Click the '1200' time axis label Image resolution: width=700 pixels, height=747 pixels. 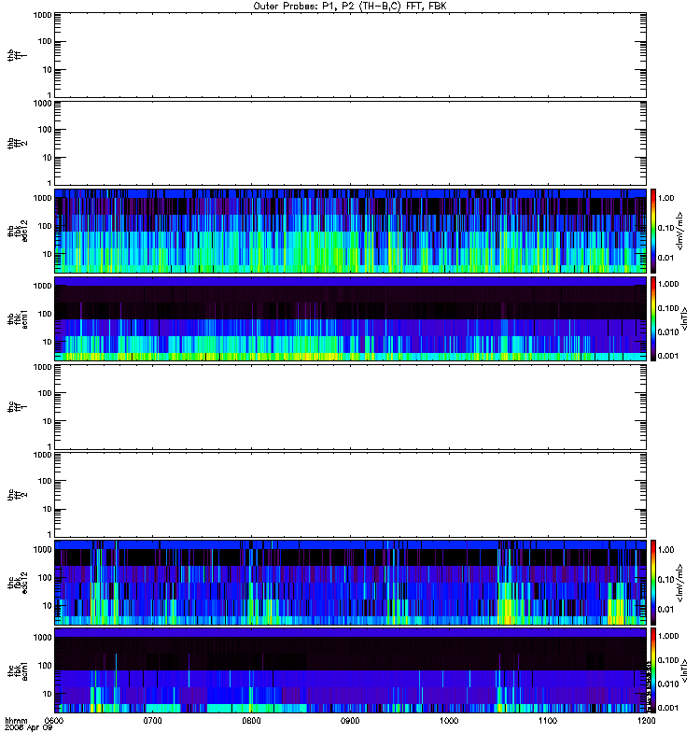646,721
